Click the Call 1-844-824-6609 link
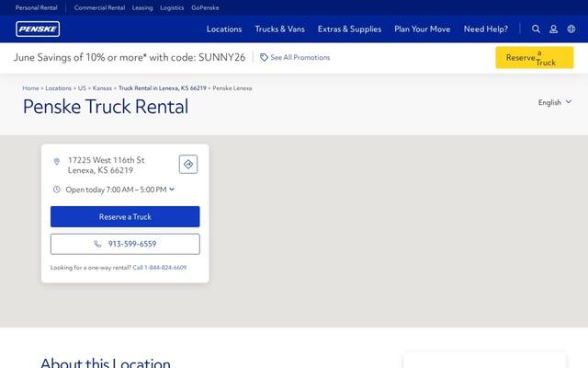The image size is (588, 368). 159,268
